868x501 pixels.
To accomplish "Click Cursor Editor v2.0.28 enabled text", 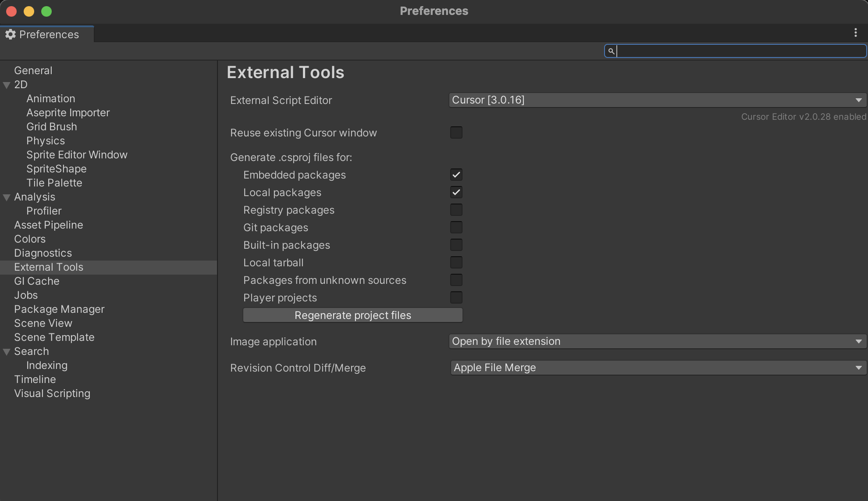I will pyautogui.click(x=804, y=117).
